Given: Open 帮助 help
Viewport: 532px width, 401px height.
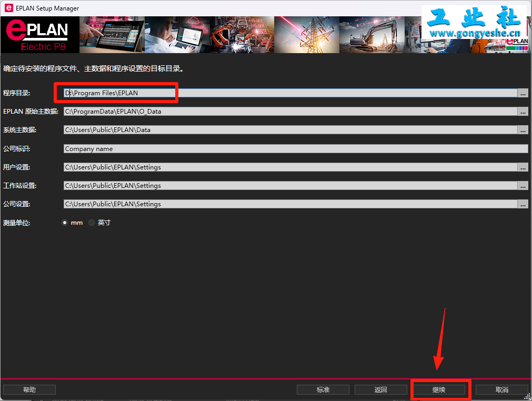Looking at the screenshot, I should (29, 390).
